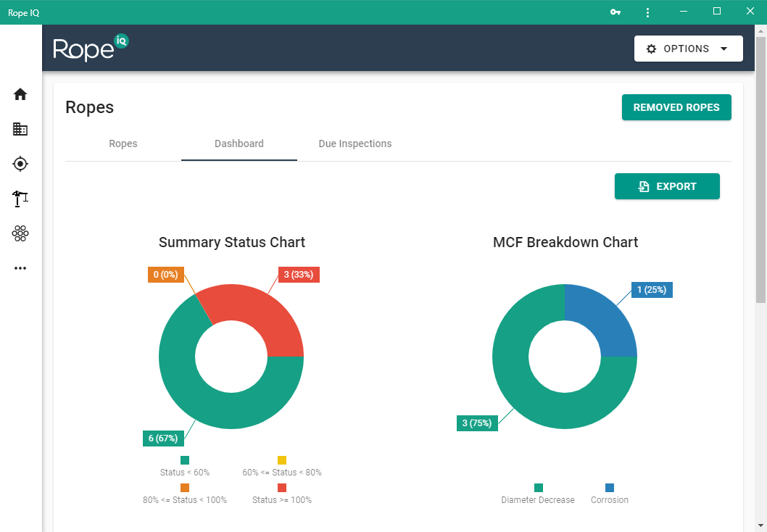This screenshot has height=532, width=767.
Task: Click the 'MCF Breakdown Chart' title
Action: (x=565, y=243)
